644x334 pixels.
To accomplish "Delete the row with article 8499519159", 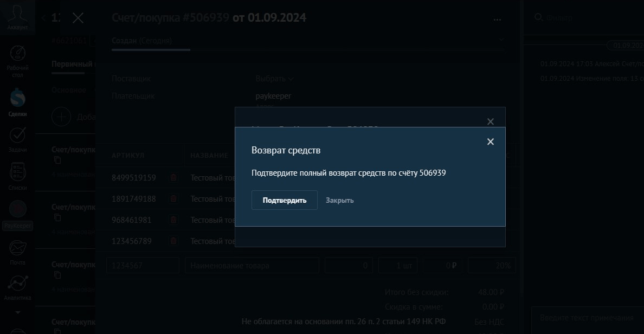I will [173, 178].
